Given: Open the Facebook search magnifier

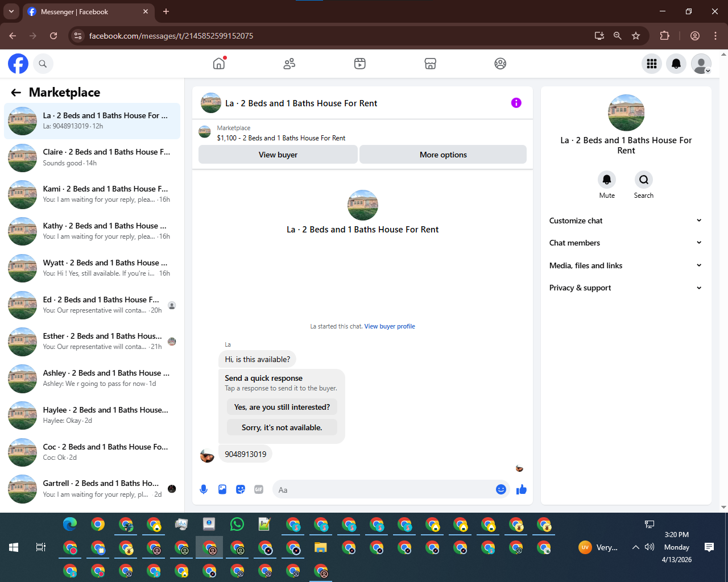Looking at the screenshot, I should 43,64.
